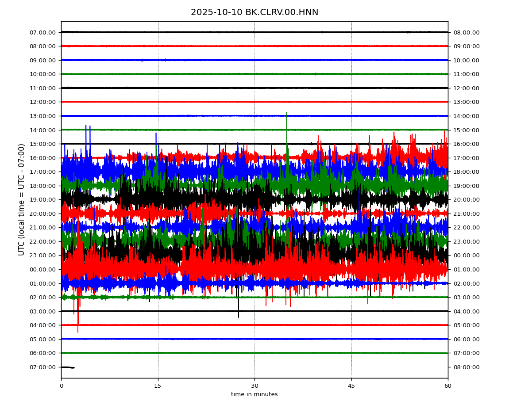The height and width of the screenshot is (420, 509).
Task: Click the 10:00:00 UTC label on the left axis
Action: click(43, 74)
